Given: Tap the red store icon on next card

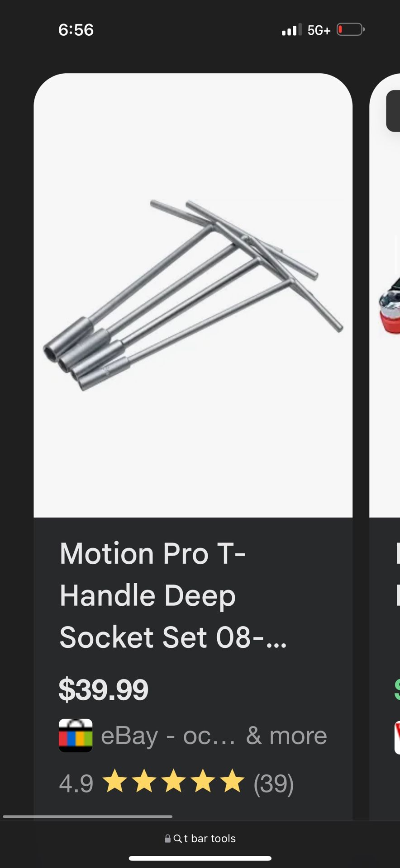Looking at the screenshot, I should pyautogui.click(x=397, y=738).
